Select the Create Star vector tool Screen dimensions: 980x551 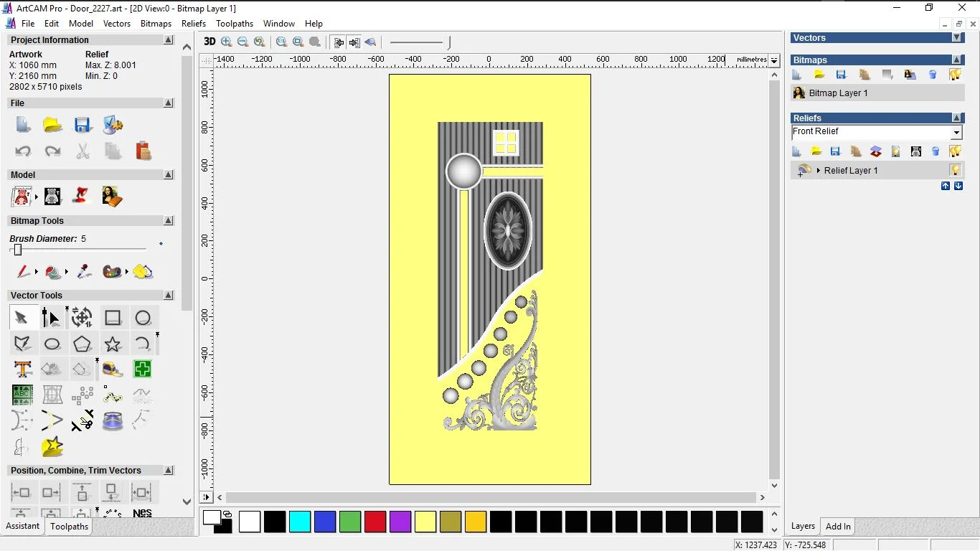pyautogui.click(x=113, y=344)
